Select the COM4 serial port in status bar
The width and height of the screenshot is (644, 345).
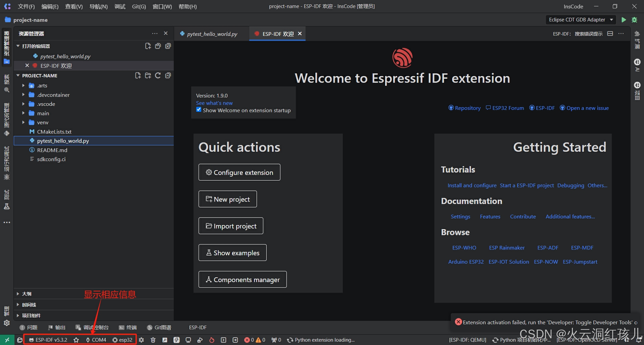[x=96, y=340]
